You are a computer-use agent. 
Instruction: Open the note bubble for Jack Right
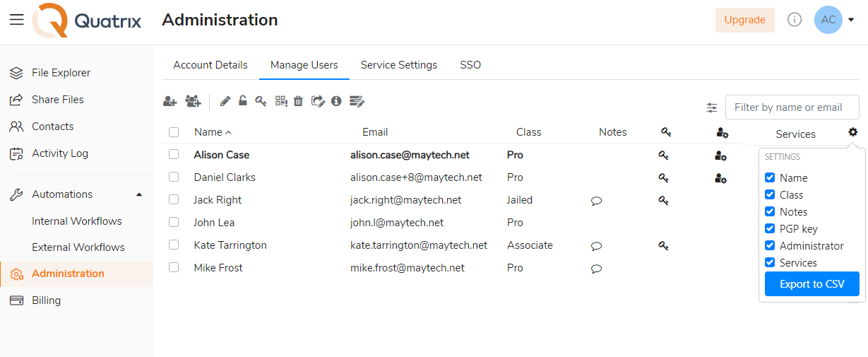tap(596, 201)
